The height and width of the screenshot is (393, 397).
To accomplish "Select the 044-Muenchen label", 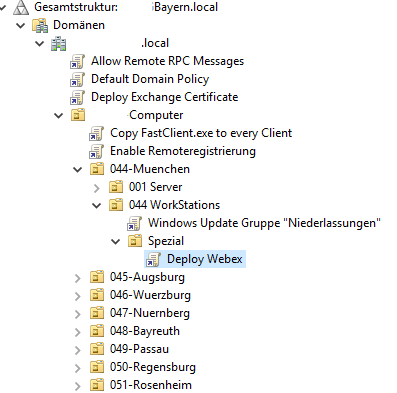I will [x=150, y=169].
